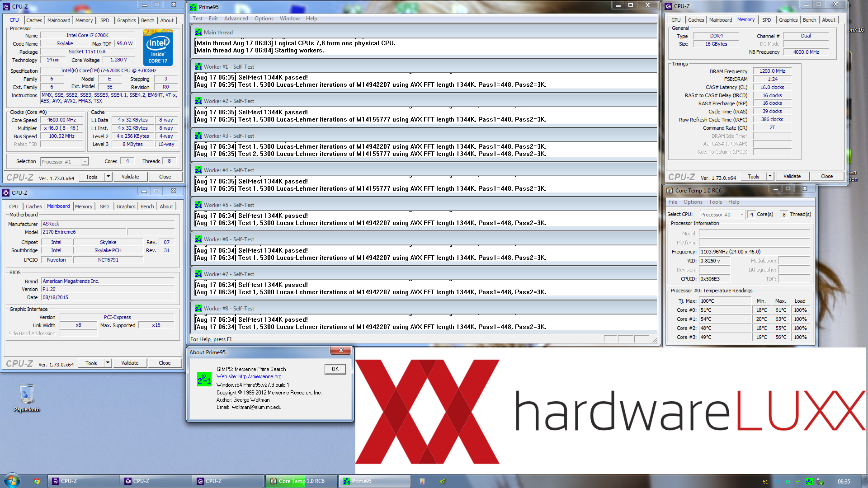Click OK in the About Prime95 dialog
Screen dimensions: 868x488
335,369
